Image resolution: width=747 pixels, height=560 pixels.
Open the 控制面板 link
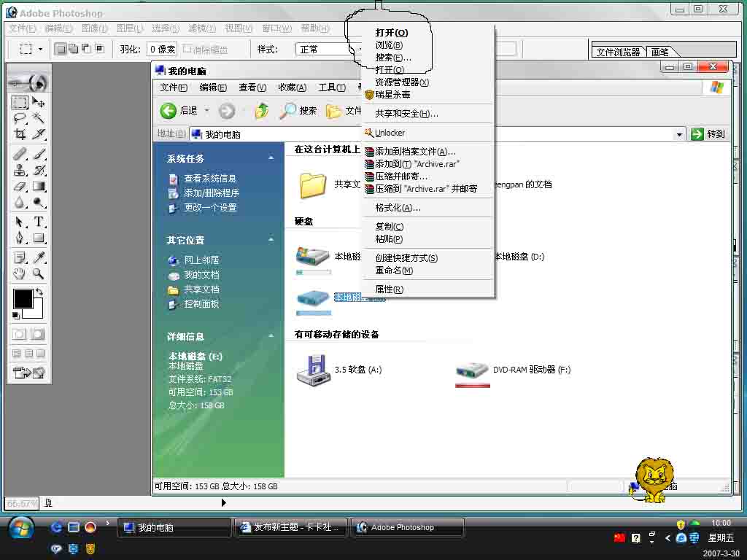(x=201, y=304)
